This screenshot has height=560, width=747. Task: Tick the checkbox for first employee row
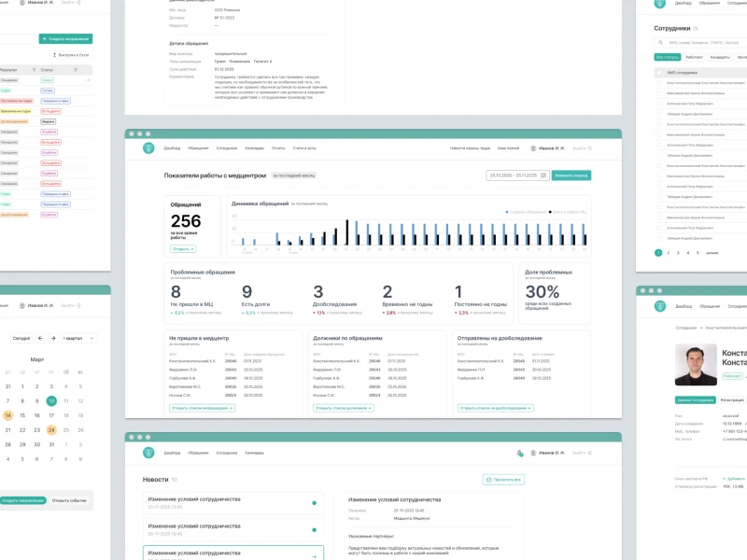[659, 83]
